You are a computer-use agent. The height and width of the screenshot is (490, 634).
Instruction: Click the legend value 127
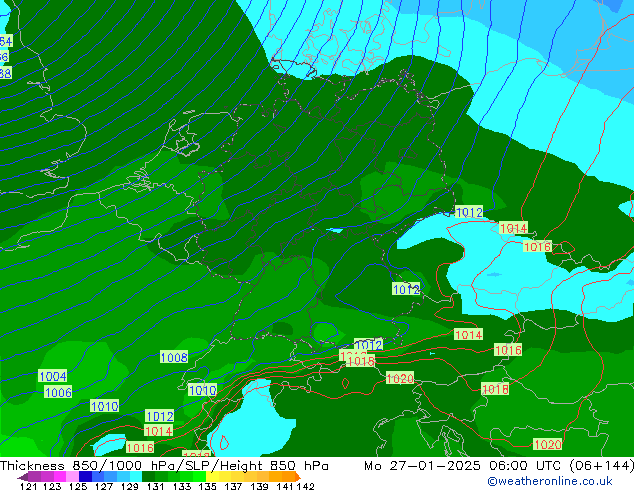tap(104, 486)
